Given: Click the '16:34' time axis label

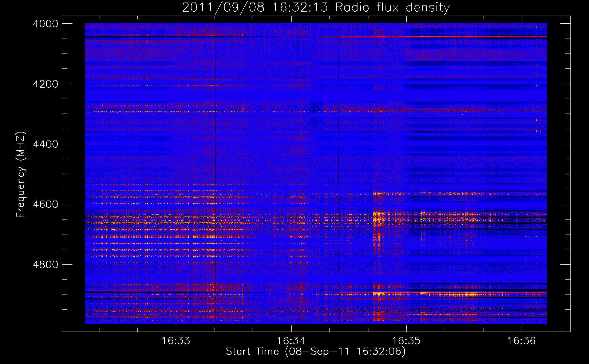Looking at the screenshot, I should coord(291,341).
